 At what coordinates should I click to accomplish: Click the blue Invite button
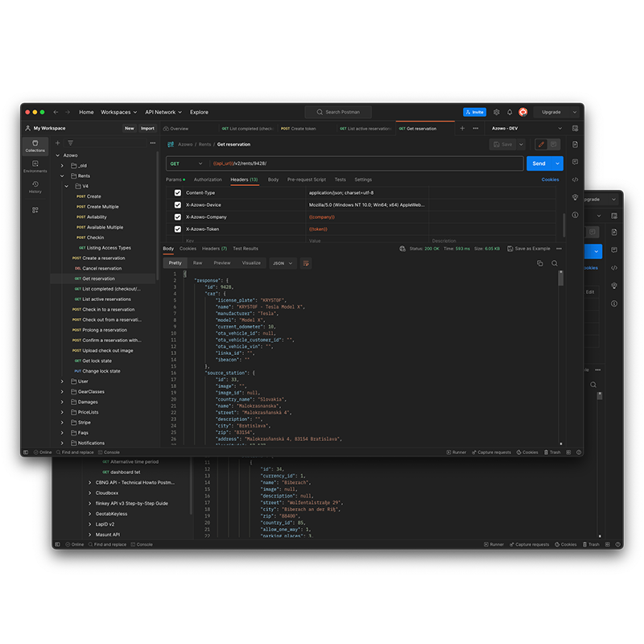475,112
